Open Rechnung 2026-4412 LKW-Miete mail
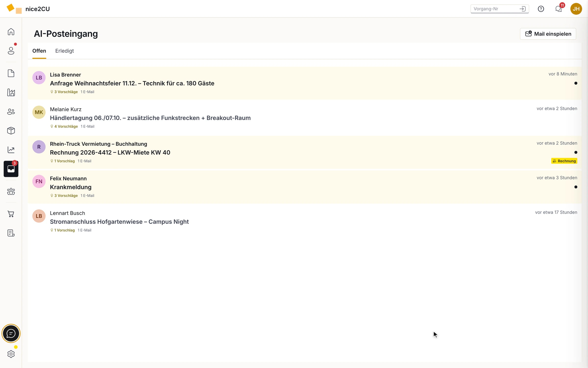Image resolution: width=588 pixels, height=368 pixels. [305, 152]
